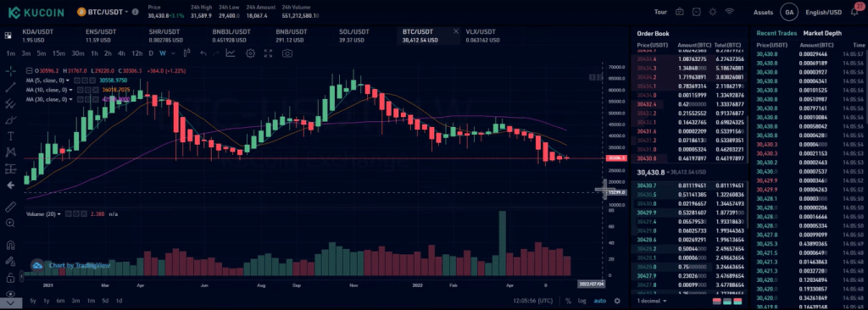Viewport: 868px width, 310px height.
Task: Toggle magnet mode
Action: (10, 245)
